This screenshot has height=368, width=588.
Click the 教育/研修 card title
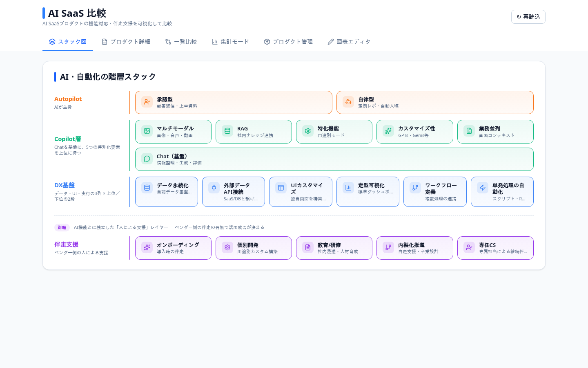pos(329,245)
